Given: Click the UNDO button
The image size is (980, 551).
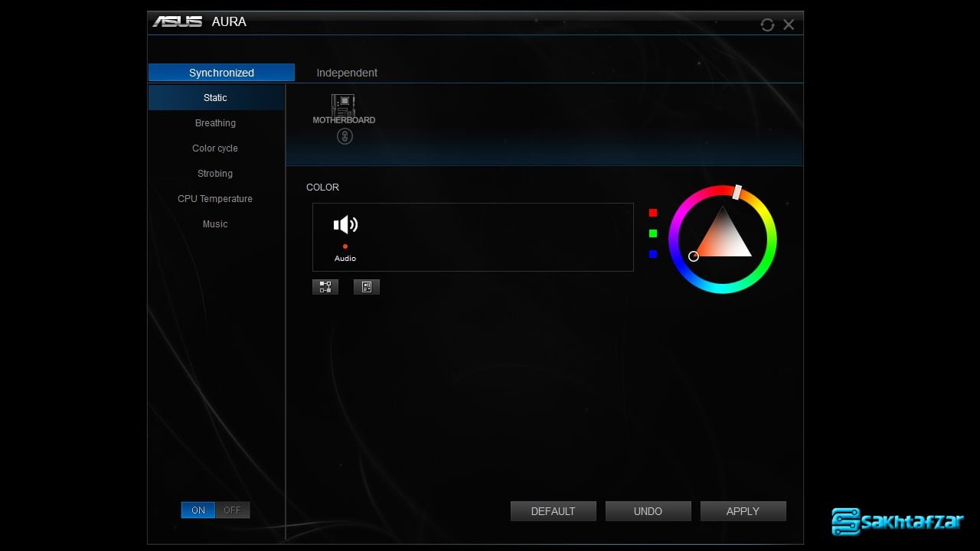Looking at the screenshot, I should [648, 511].
